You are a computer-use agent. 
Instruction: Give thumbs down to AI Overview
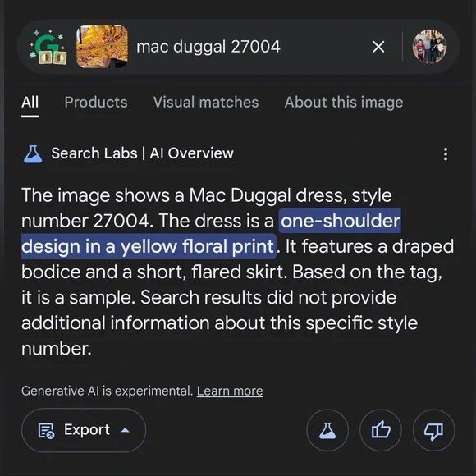434,430
